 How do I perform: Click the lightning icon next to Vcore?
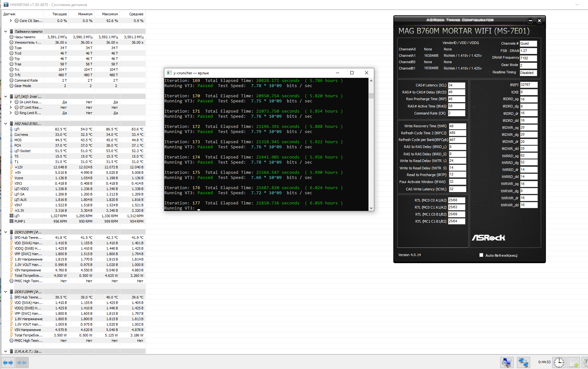click(11, 178)
